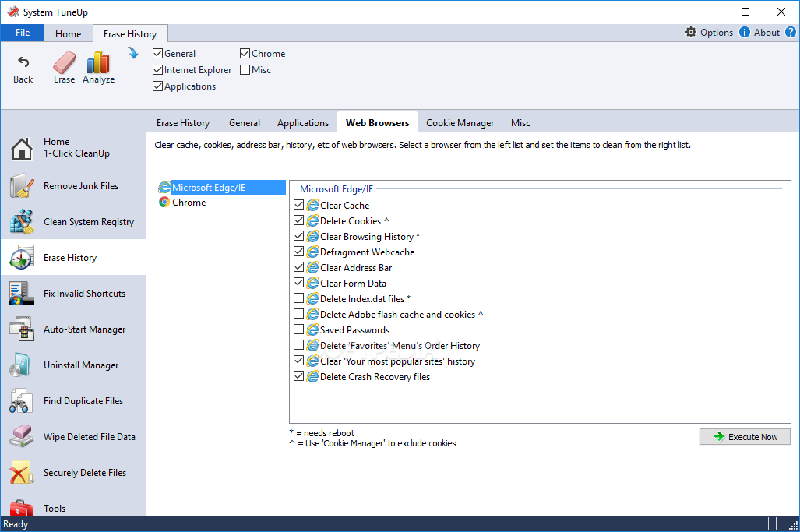Enable Delete Adobe flash cache checkbox
Viewport: 800px width, 532px height.
tap(299, 314)
